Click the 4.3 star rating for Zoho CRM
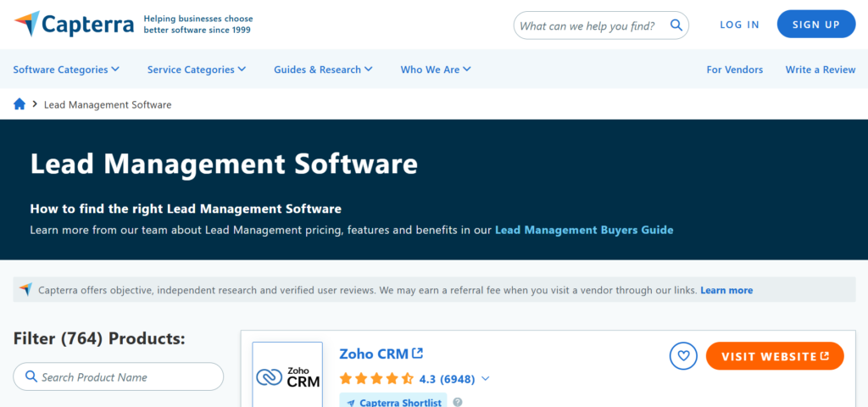 point(376,379)
